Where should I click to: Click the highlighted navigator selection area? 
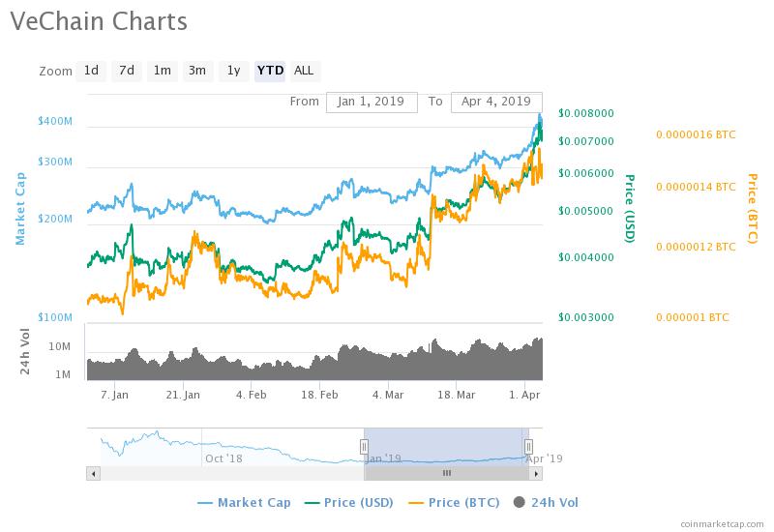click(x=446, y=447)
